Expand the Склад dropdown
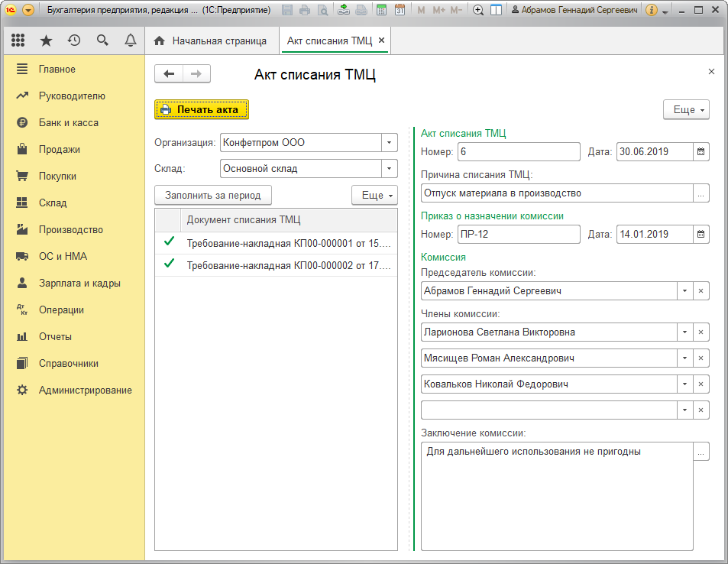 pos(389,168)
